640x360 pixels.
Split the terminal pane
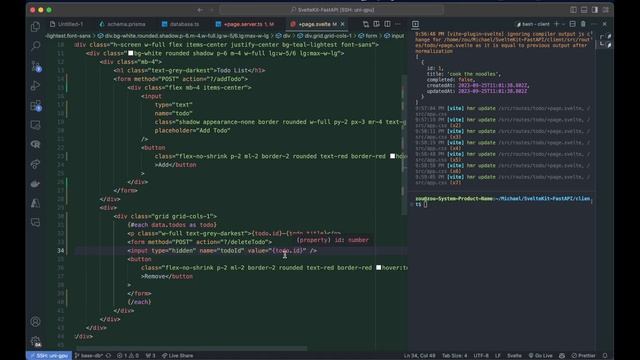tap(573, 24)
